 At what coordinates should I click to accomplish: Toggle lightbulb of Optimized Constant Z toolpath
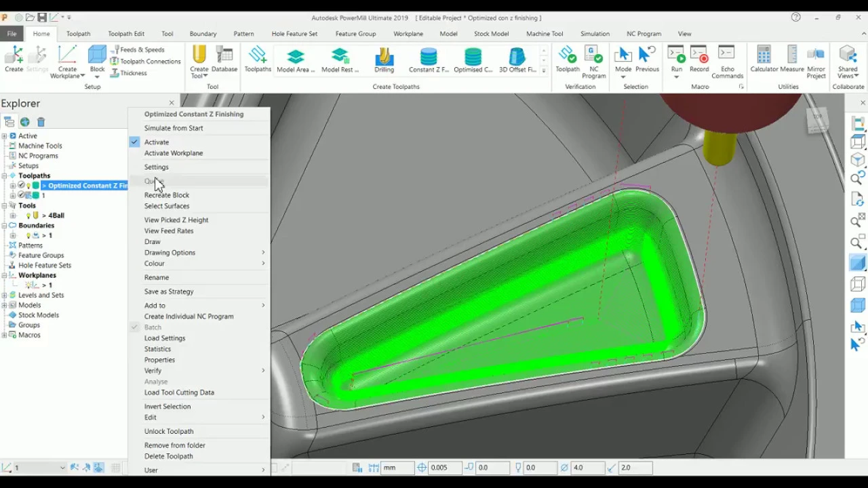29,186
